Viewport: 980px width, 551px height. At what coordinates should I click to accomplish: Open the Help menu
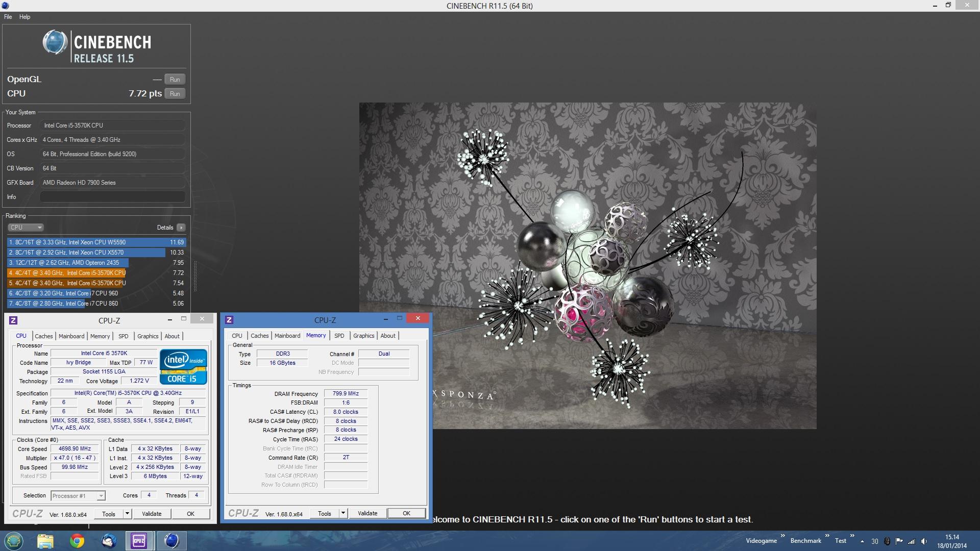coord(24,17)
